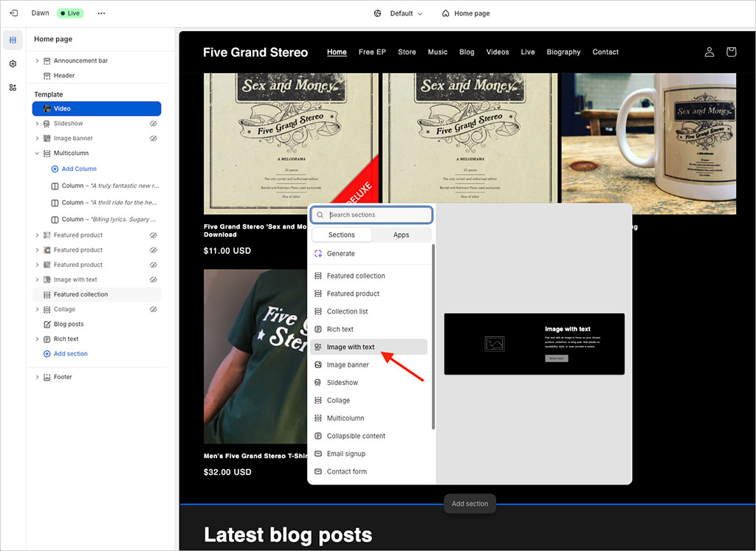Choose Image with text from section list
Screen dimensions: 756x551
coord(369,347)
